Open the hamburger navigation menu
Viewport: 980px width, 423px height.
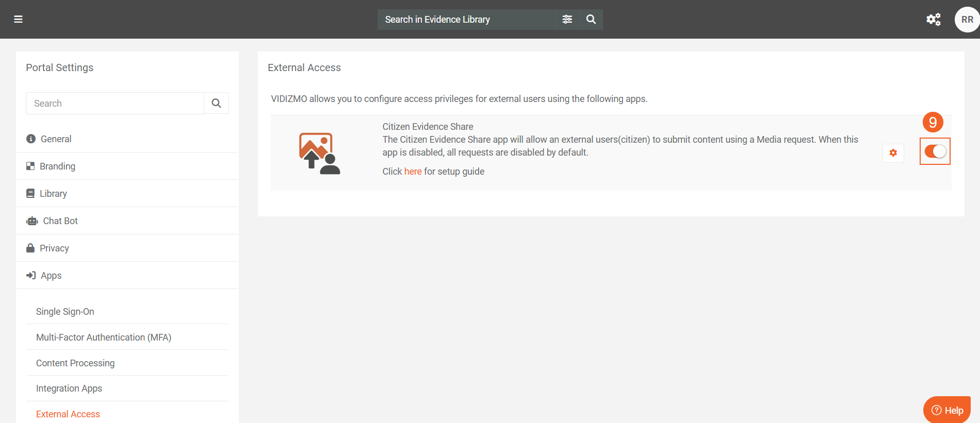(18, 20)
